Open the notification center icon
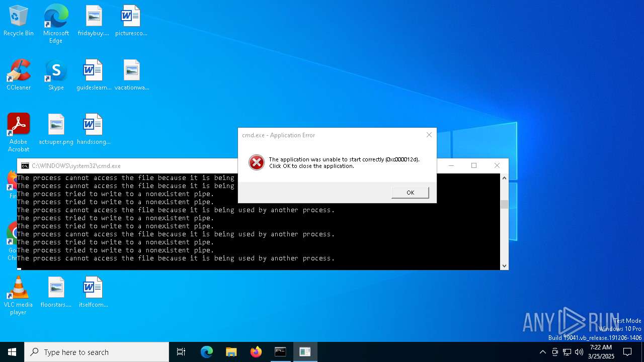644x362 pixels. 627,352
